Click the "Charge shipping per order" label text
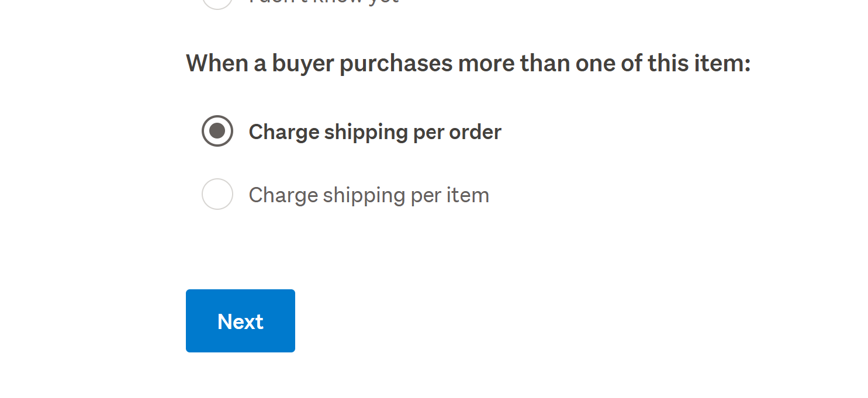This screenshot has height=398, width=868. click(375, 132)
